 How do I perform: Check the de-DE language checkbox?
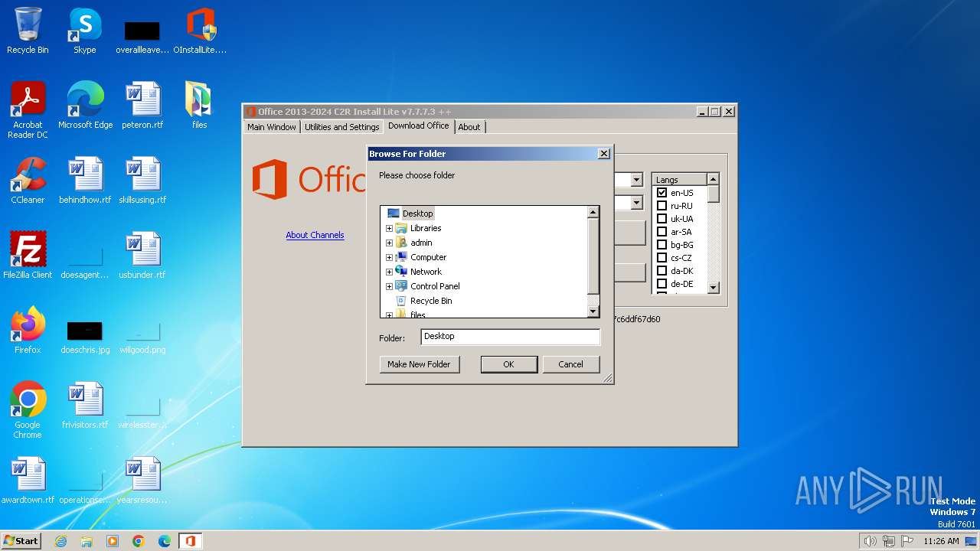click(662, 284)
